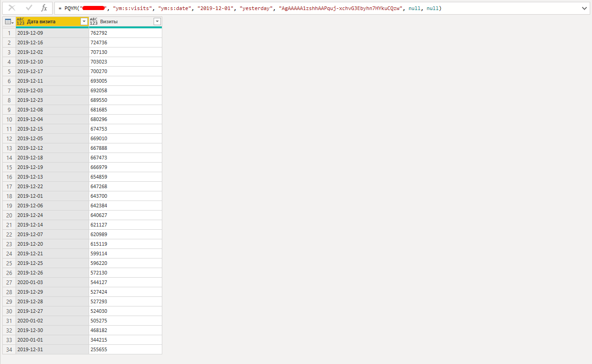Select the cell with date 2019-12-02
The image size is (592, 364).
52,52
